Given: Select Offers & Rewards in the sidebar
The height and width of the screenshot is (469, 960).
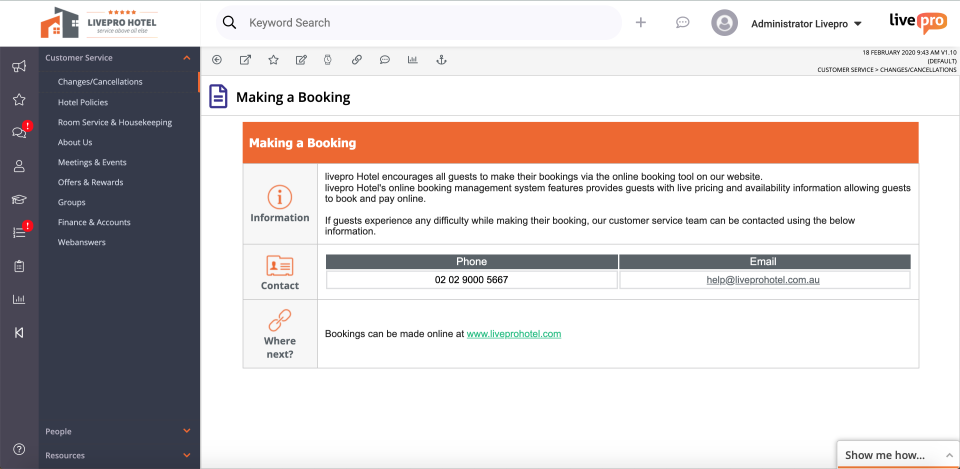Looking at the screenshot, I should (90, 182).
